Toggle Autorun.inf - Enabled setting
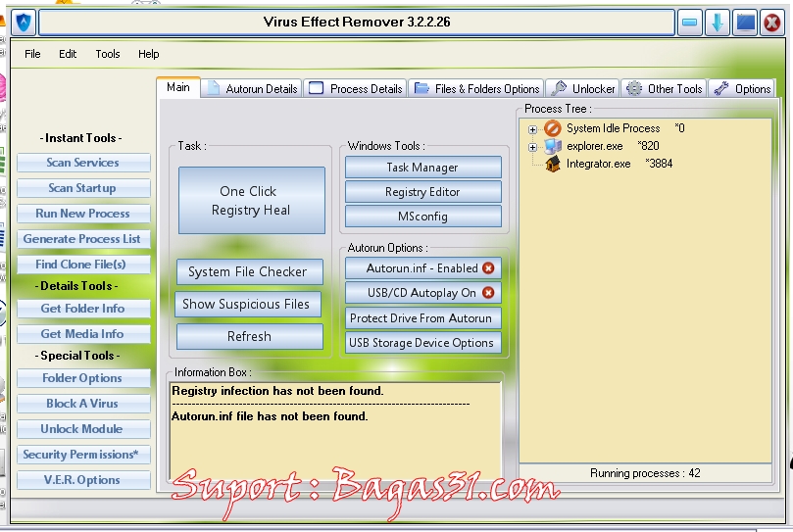The image size is (793, 532). (x=422, y=268)
